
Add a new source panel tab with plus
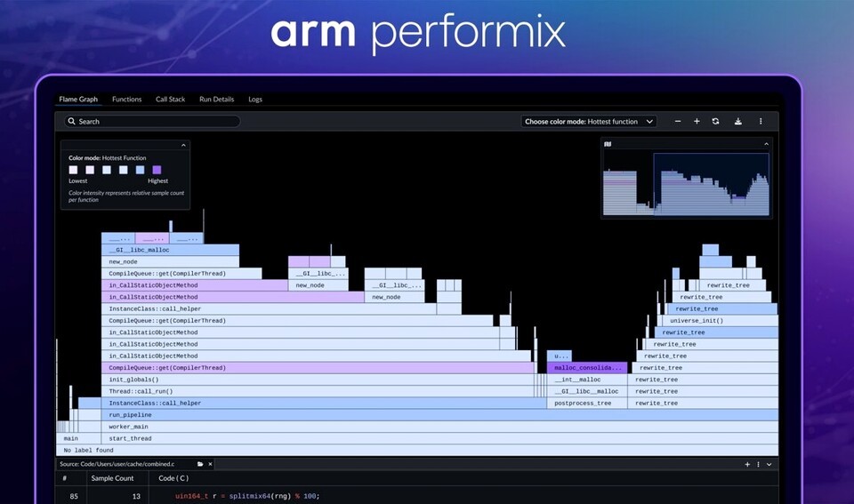click(x=747, y=464)
